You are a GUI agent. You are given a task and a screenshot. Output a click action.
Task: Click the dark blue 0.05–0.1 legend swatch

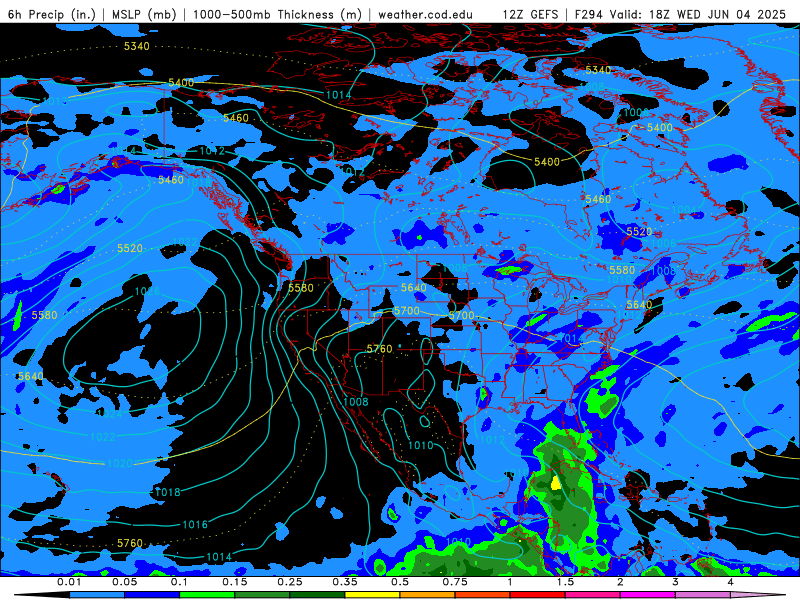[x=152, y=595]
